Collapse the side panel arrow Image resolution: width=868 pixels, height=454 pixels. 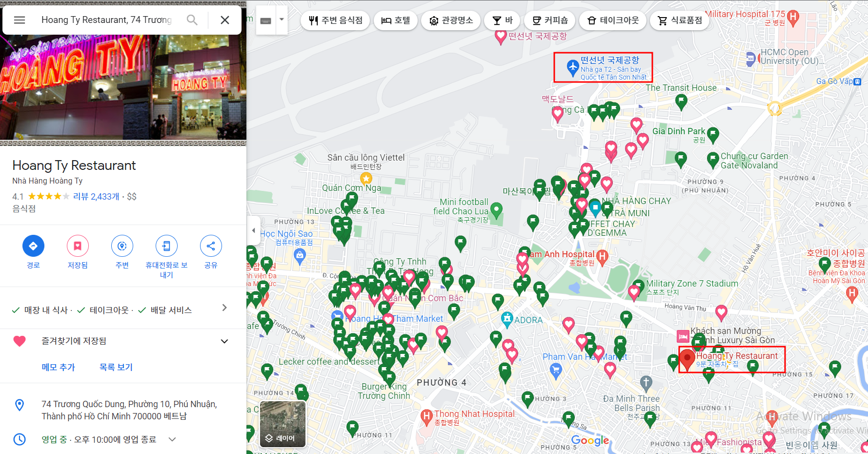(253, 230)
